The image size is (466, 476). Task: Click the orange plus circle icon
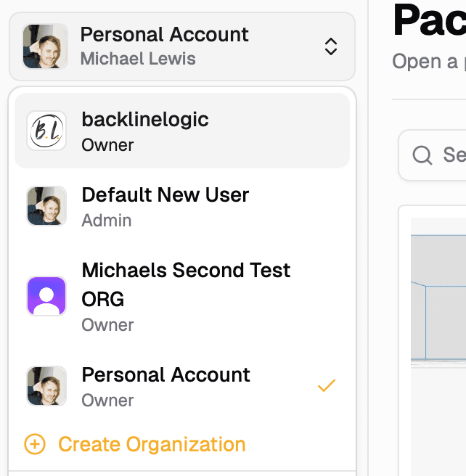[x=35, y=444]
